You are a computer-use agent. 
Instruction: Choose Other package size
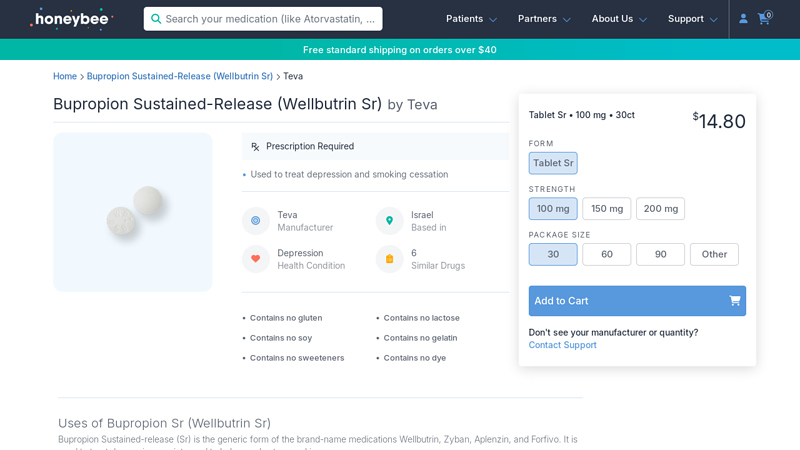(x=714, y=254)
